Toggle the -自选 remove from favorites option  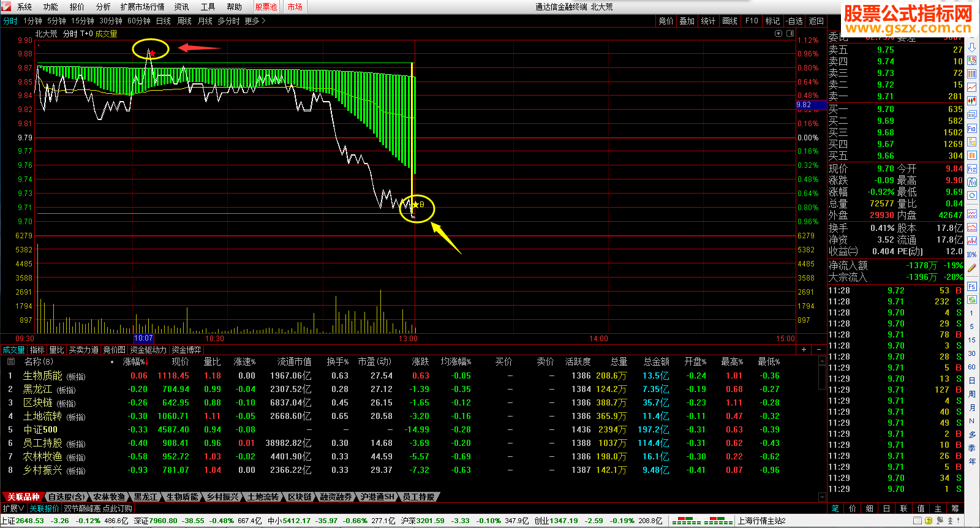point(794,21)
